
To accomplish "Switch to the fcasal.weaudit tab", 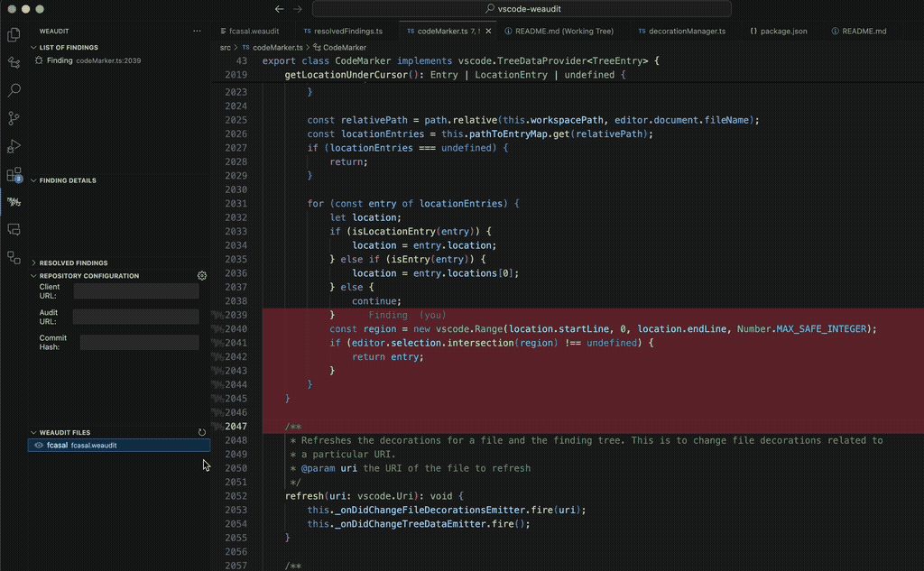I will 250,32.
